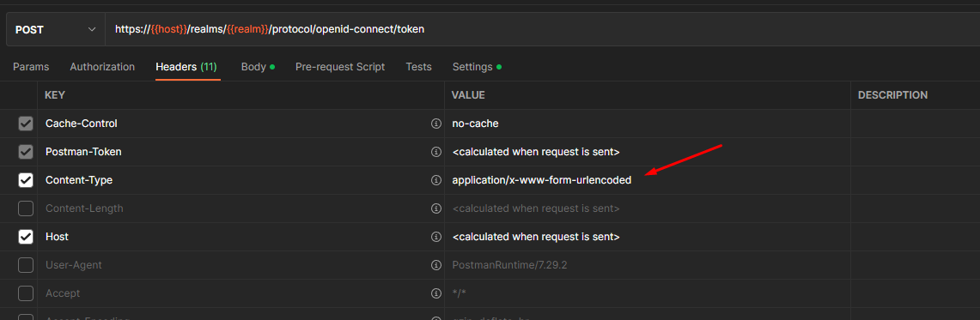Image resolution: width=980 pixels, height=320 pixels.
Task: Click info icon on Accept row
Action: point(436,293)
